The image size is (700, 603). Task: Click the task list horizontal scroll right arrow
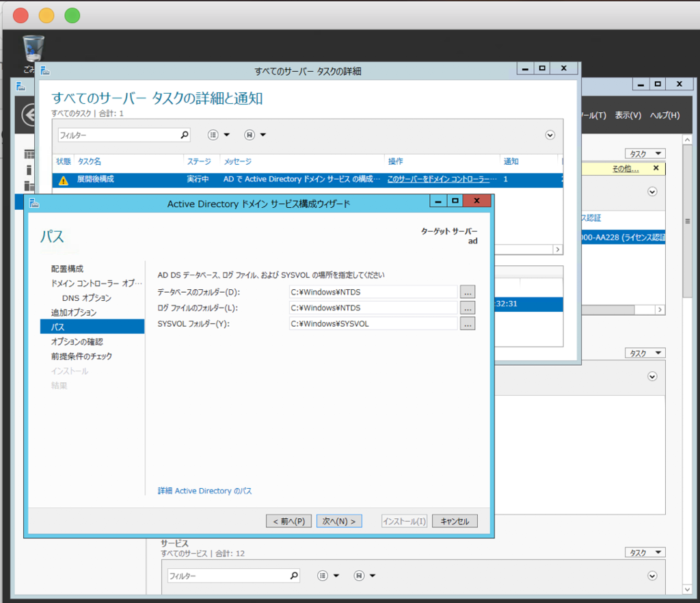coord(558,250)
